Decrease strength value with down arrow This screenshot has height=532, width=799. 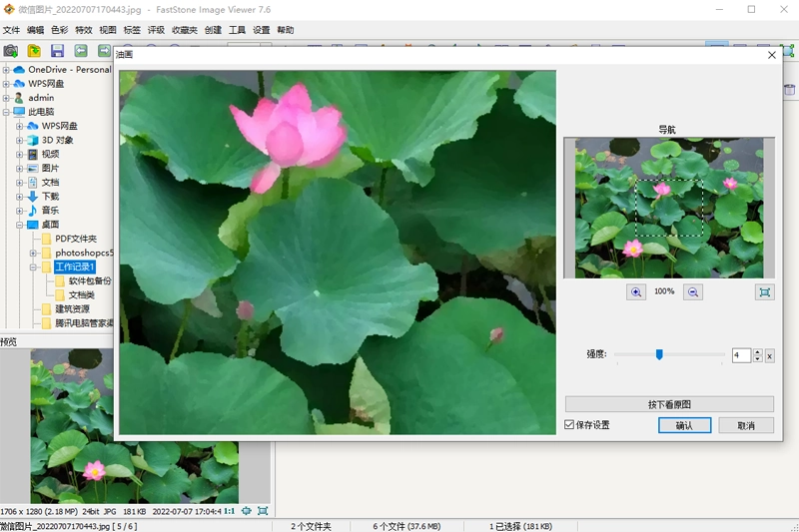click(757, 359)
